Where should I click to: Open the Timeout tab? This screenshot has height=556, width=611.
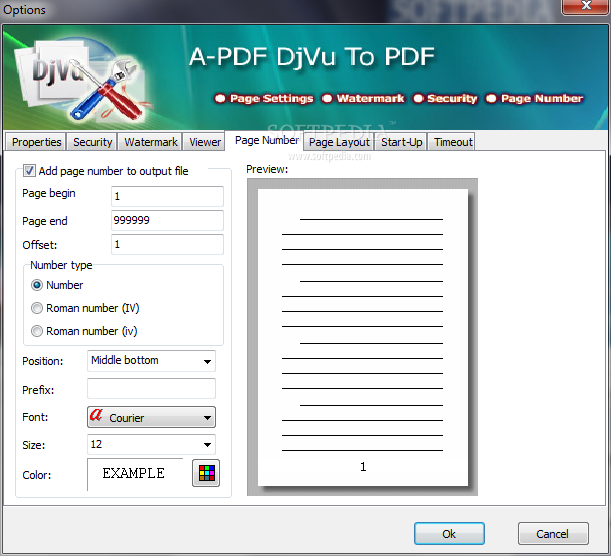(453, 142)
